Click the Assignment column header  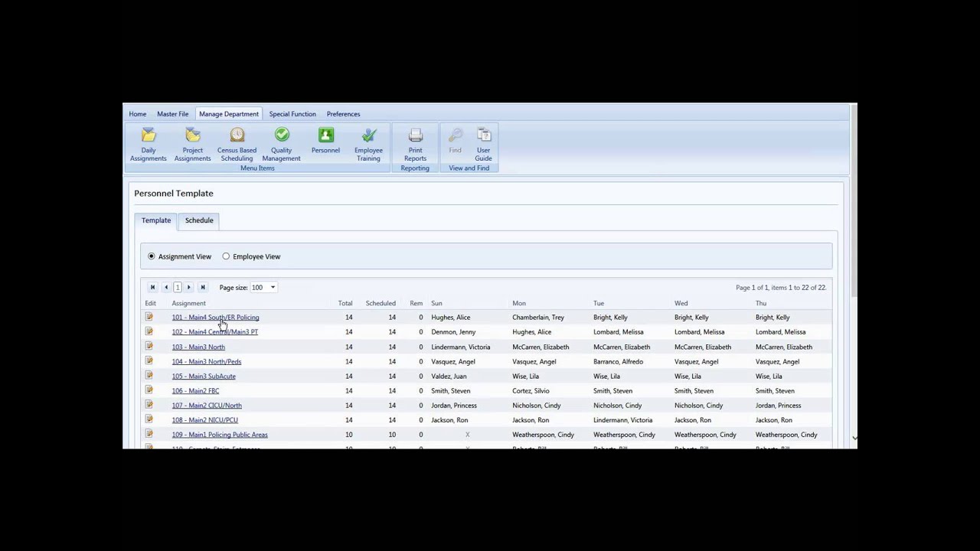pyautogui.click(x=189, y=303)
